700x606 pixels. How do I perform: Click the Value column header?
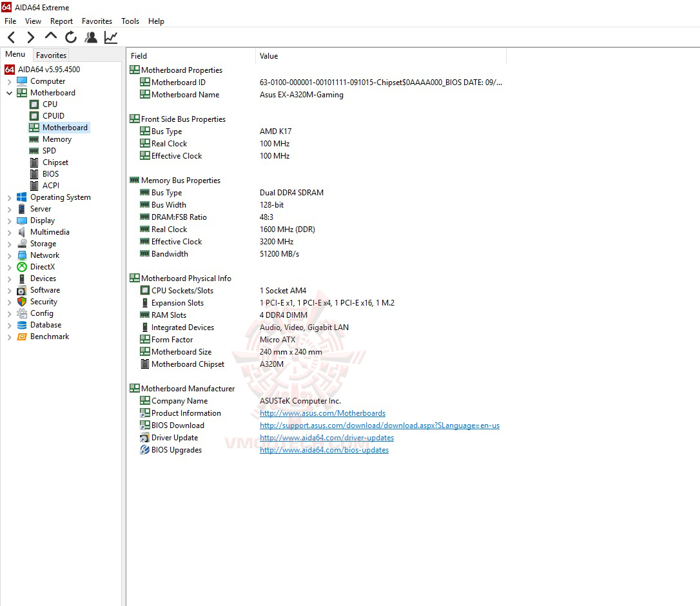tap(381, 56)
